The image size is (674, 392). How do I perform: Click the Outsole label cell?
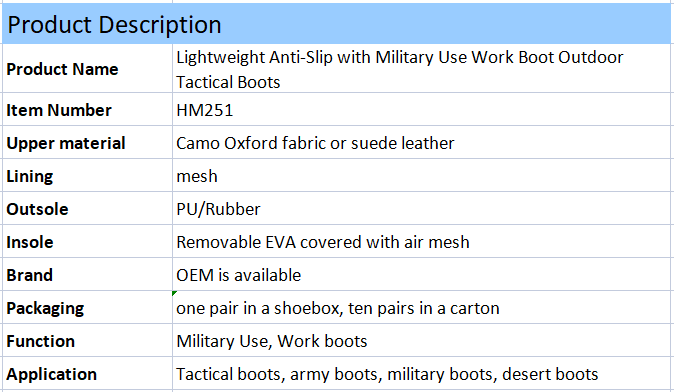click(87, 208)
